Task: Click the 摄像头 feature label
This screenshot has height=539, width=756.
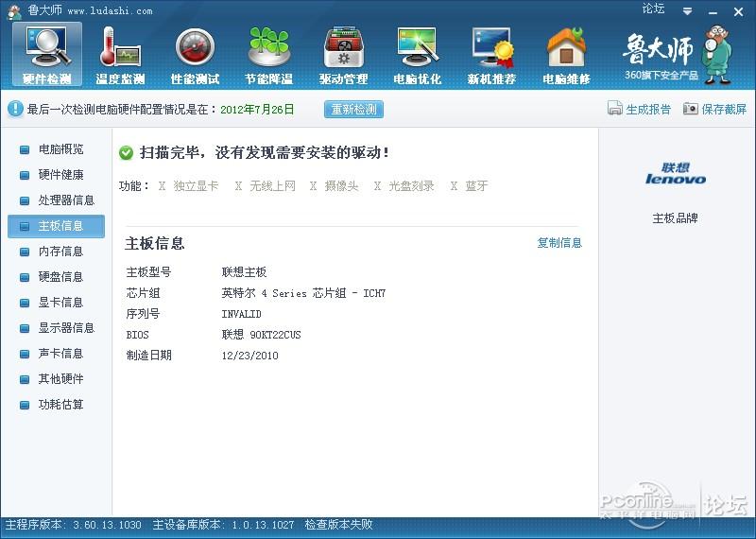Action: [341, 185]
